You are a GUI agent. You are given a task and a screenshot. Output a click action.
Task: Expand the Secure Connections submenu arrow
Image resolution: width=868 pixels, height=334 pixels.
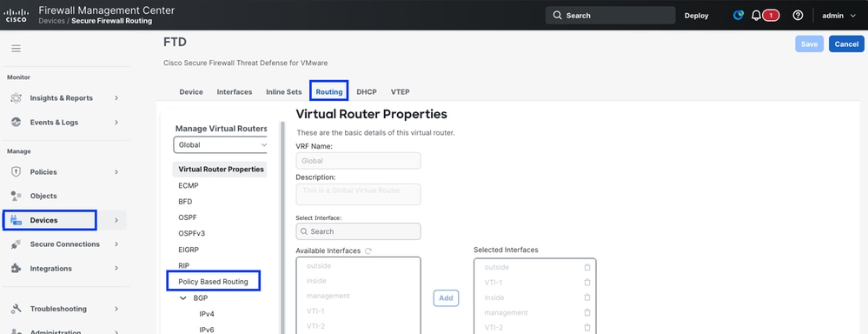coord(116,244)
